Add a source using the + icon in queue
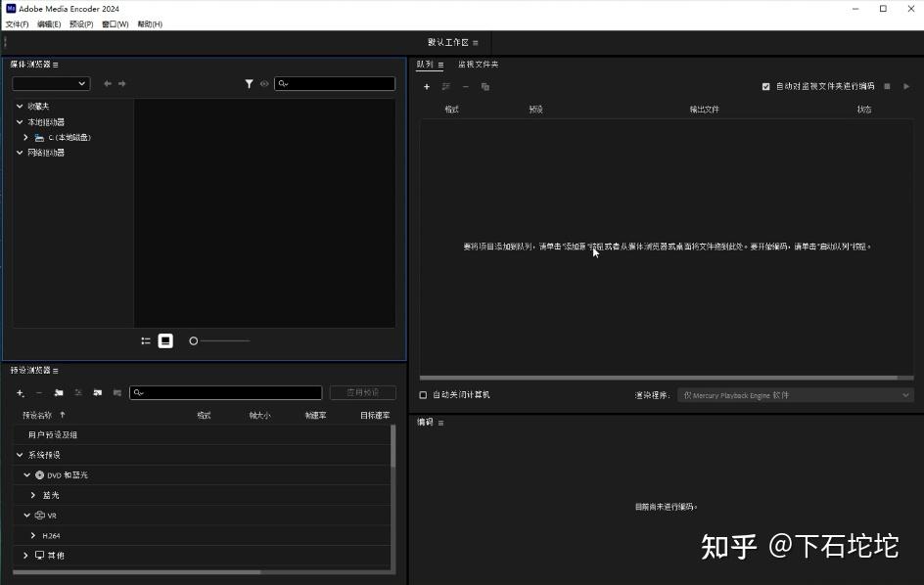Screen dimensions: 924x585 click(x=427, y=86)
